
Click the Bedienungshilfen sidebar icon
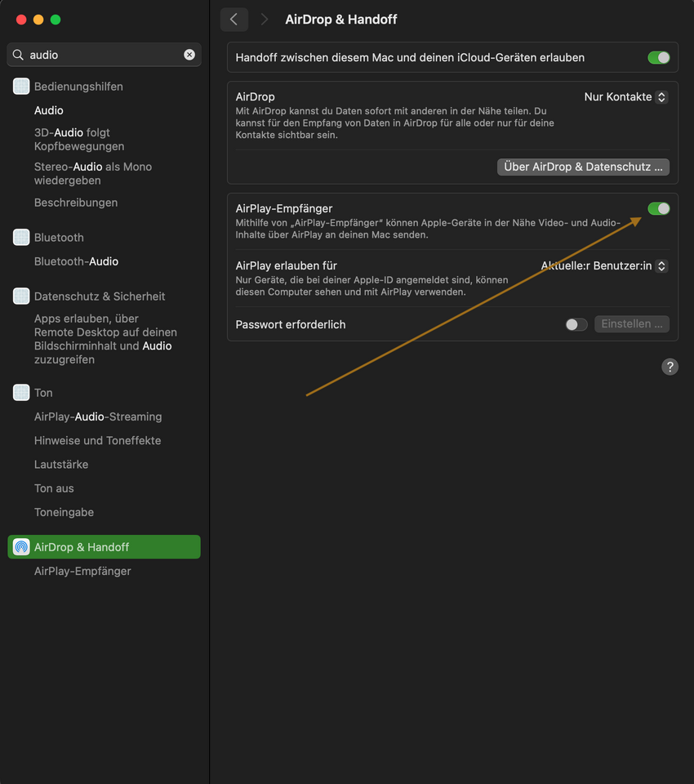pyautogui.click(x=21, y=86)
